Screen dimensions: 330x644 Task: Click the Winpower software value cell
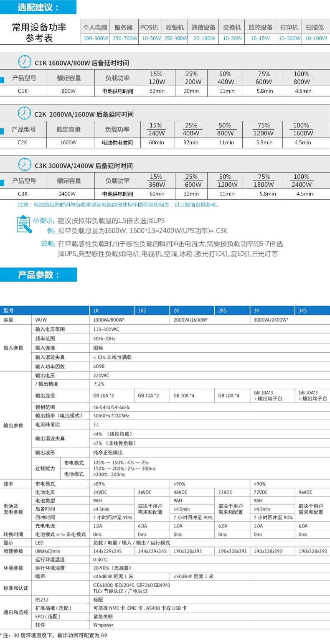tap(103, 625)
